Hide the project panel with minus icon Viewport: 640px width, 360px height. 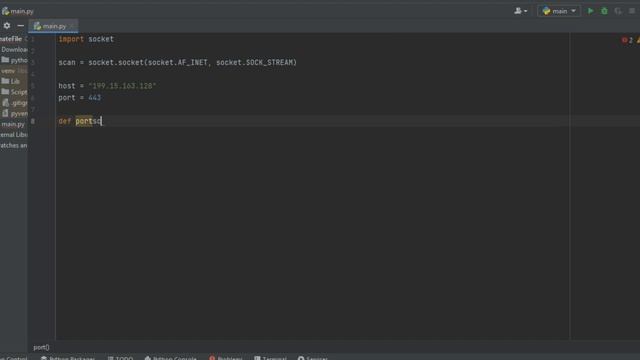(20, 26)
